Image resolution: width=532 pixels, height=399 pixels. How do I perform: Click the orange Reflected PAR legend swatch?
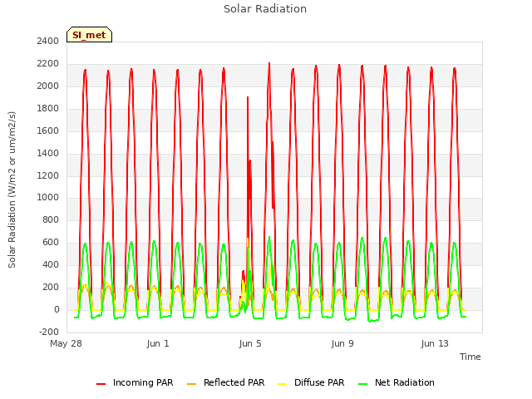click(x=192, y=384)
